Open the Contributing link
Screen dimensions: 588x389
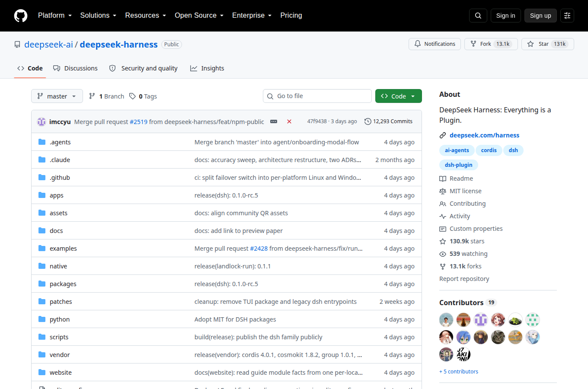(463, 204)
